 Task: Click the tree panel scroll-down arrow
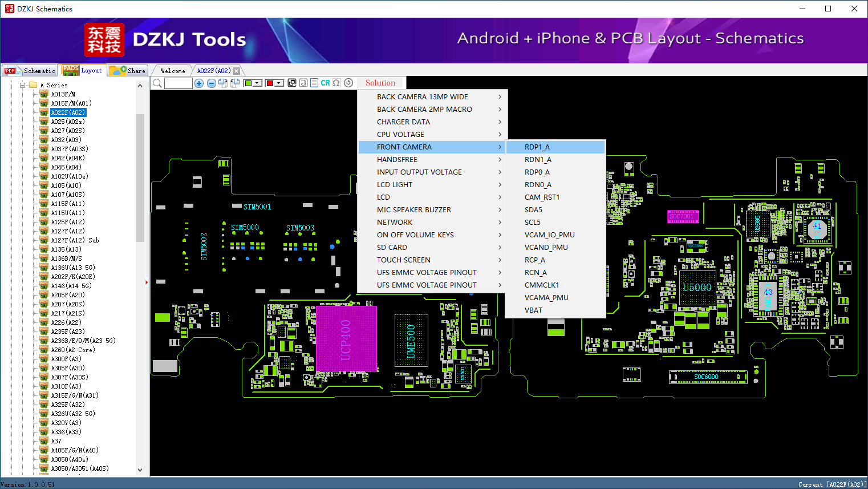(x=140, y=470)
